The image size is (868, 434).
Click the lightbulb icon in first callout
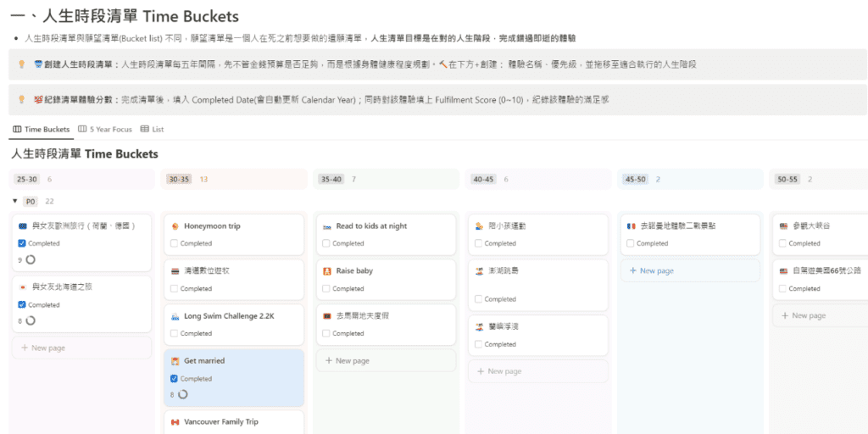pyautogui.click(x=21, y=64)
